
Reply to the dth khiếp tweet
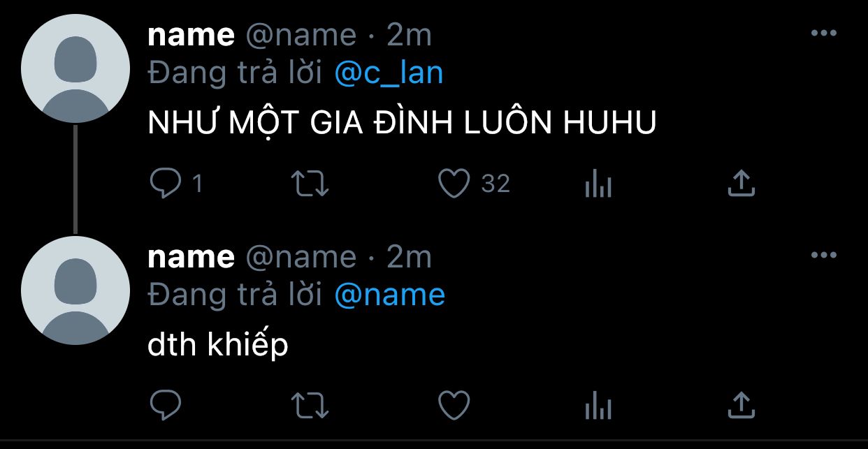click(x=166, y=404)
